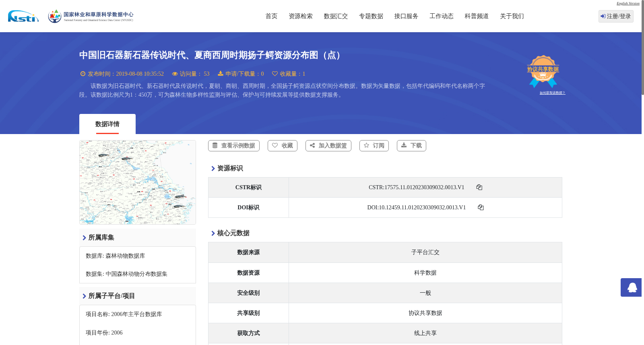Screen dimensions: 644x345
Task: Click the 收藏 button
Action: pyautogui.click(x=283, y=146)
